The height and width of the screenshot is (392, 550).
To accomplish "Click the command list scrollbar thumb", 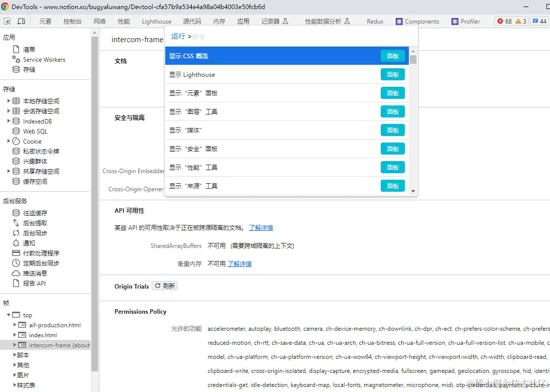I will 413,59.
